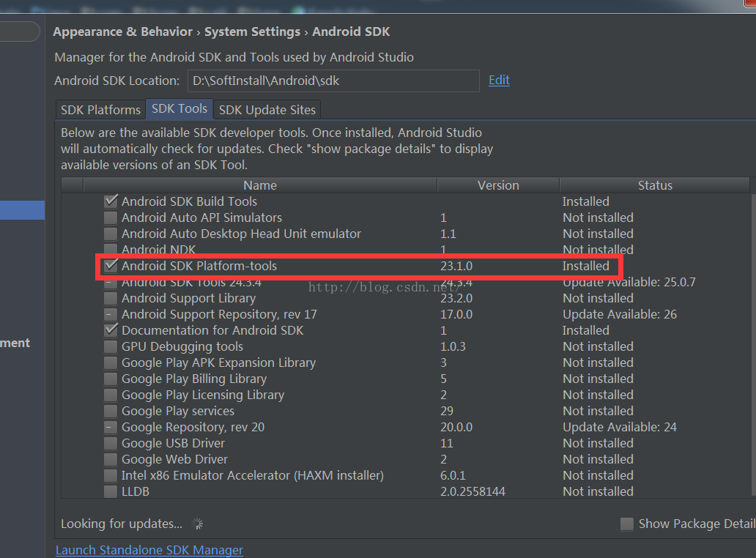Check Android Auto Desktop Head Unit emulator
This screenshot has width=756, height=558.
(x=111, y=234)
